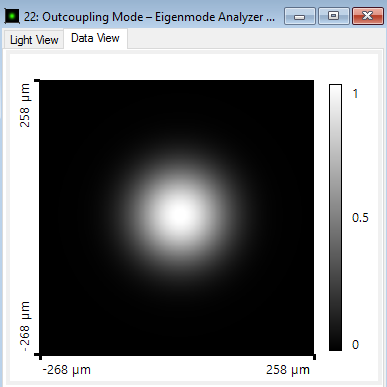Click the green-dot window icon in the title bar
This screenshot has width=387, height=387.
(12, 16)
